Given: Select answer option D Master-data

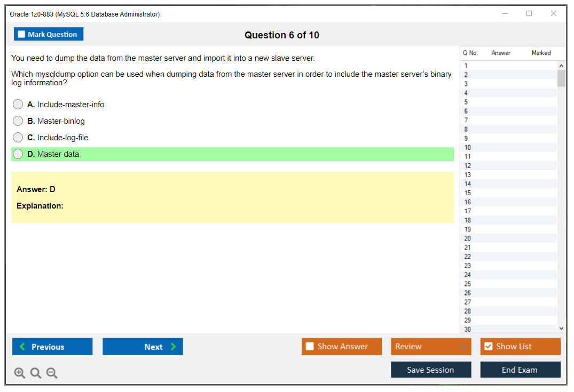Looking at the screenshot, I should tap(18, 154).
